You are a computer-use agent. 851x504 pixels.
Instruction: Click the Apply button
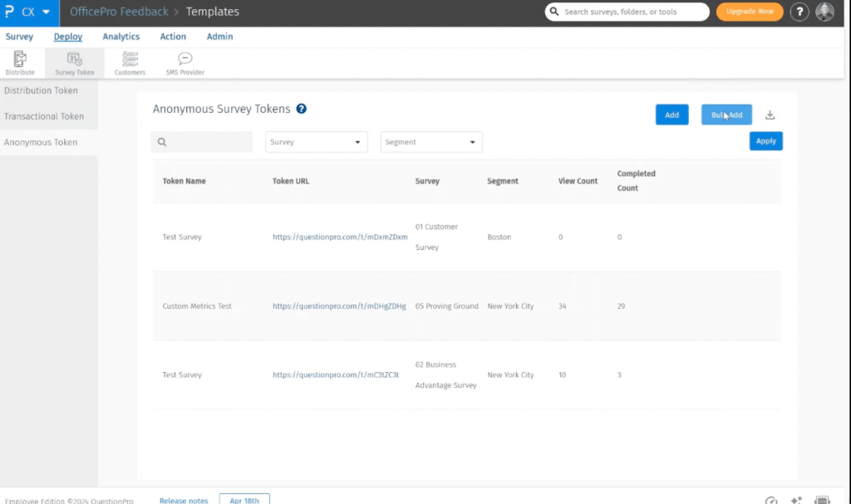pyautogui.click(x=765, y=141)
